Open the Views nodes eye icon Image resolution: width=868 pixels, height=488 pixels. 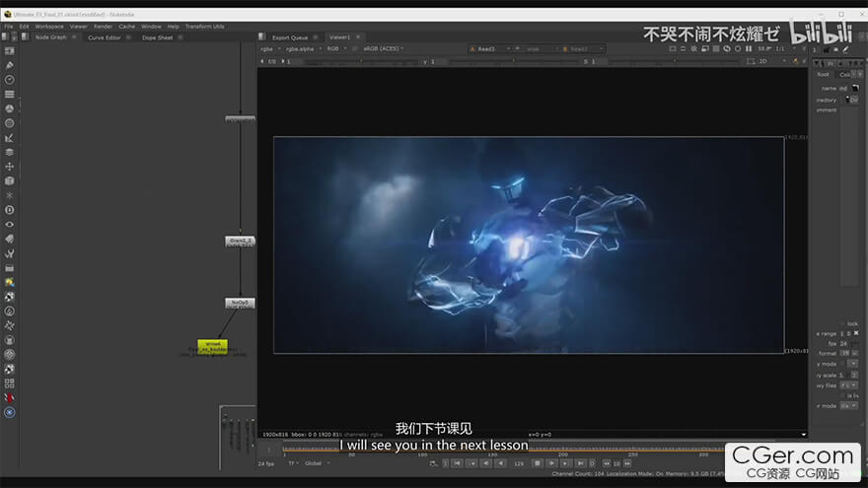(x=10, y=224)
